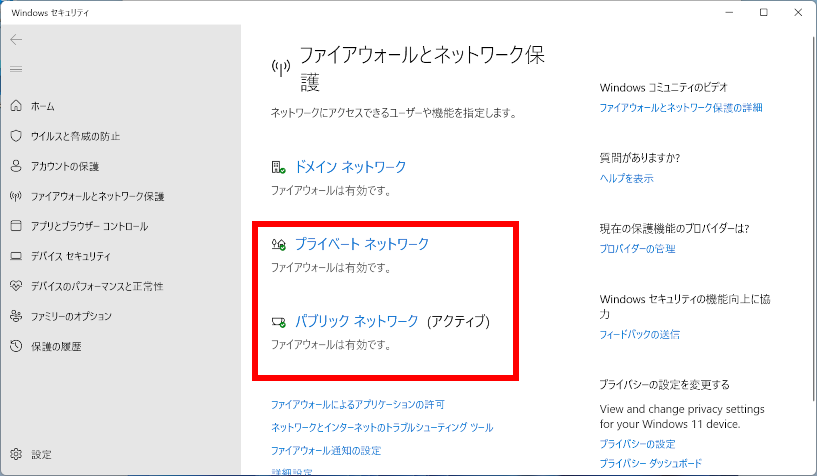Click the firewall antenna icon in sidebar
Screen dimensions: 817x476
click(16, 196)
